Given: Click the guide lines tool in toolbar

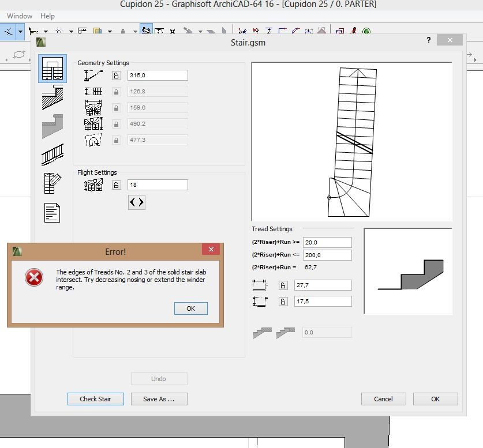Looking at the screenshot, I should pos(8,31).
